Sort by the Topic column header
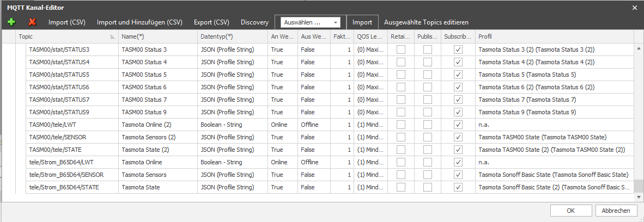The image size is (644, 222). [67, 36]
